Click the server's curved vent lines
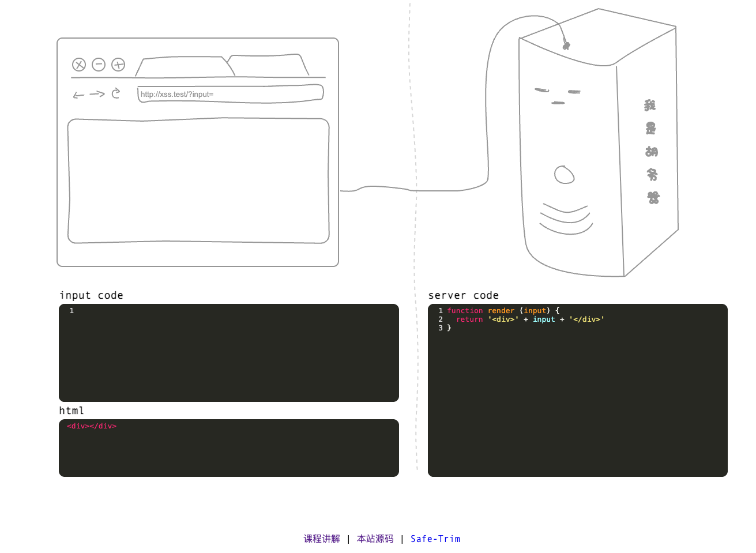The height and width of the screenshot is (553, 756). click(566, 219)
